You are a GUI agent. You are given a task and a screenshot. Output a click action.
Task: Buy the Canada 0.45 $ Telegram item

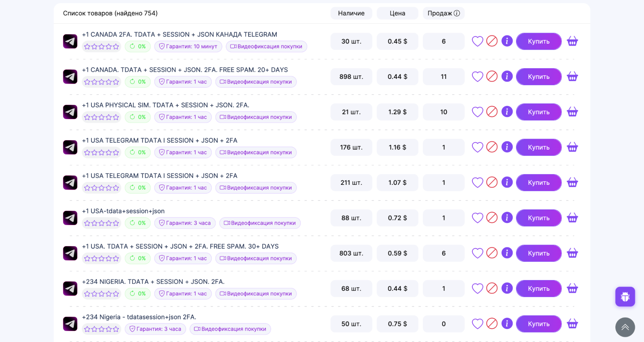click(539, 41)
